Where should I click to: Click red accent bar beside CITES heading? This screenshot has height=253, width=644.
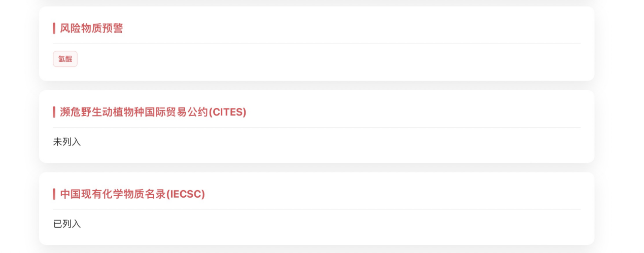pos(54,112)
